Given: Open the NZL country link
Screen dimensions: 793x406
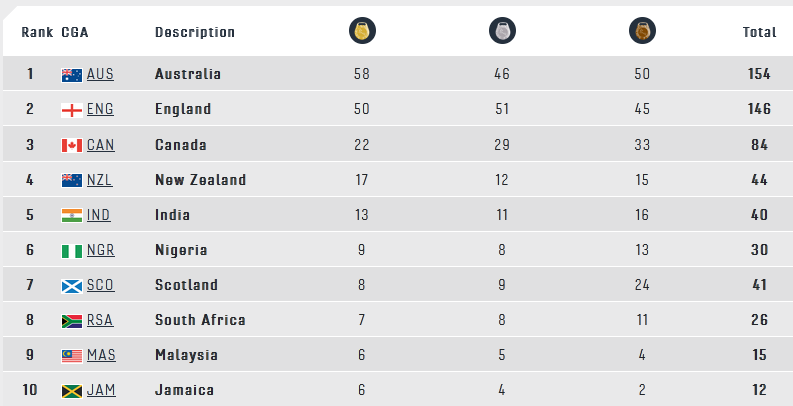Looking at the screenshot, I should tap(100, 180).
